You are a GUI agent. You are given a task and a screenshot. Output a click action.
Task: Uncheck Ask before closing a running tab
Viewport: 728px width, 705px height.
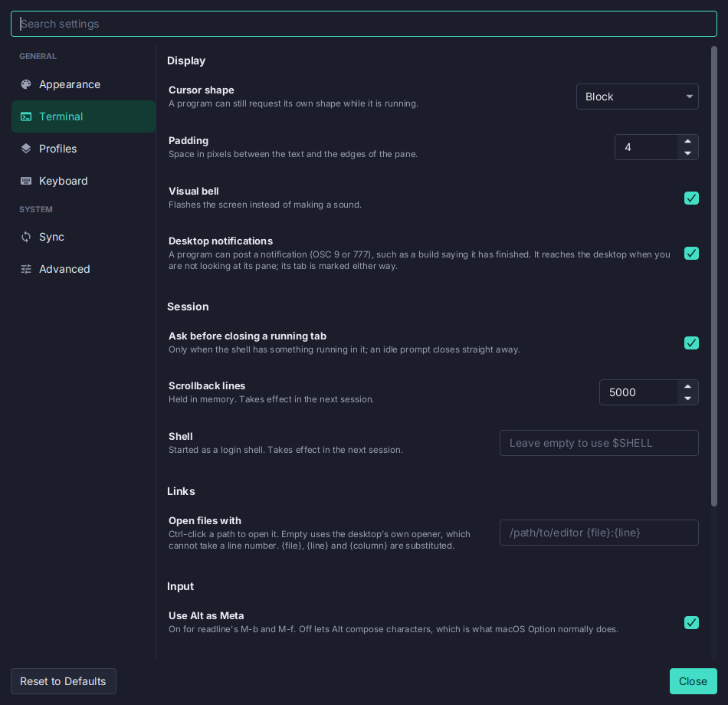point(691,343)
